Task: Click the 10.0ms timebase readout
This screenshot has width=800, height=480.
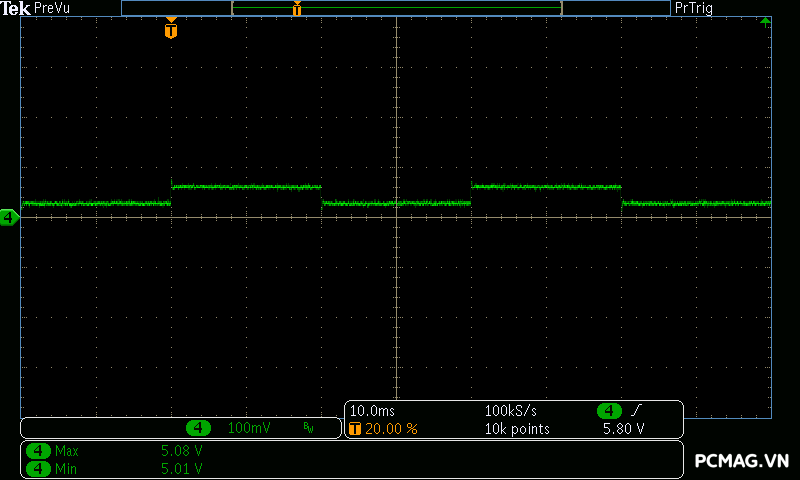Action: click(x=371, y=411)
